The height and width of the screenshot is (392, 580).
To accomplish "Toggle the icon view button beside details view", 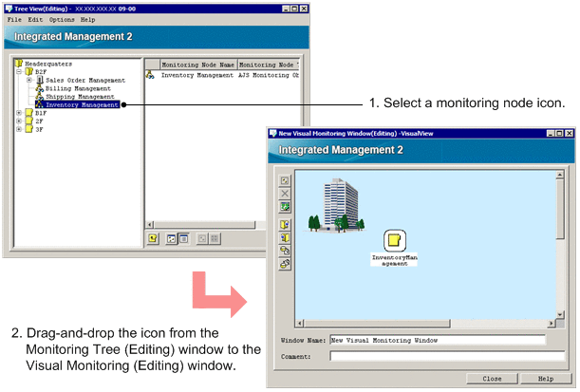I will click(171, 238).
